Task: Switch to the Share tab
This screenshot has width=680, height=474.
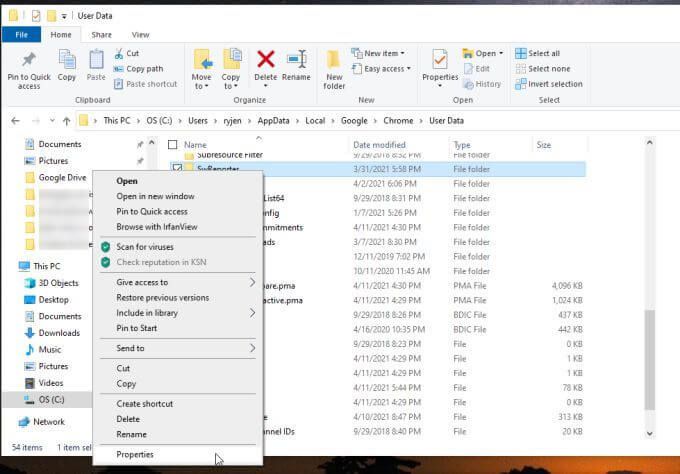Action: 101,35
